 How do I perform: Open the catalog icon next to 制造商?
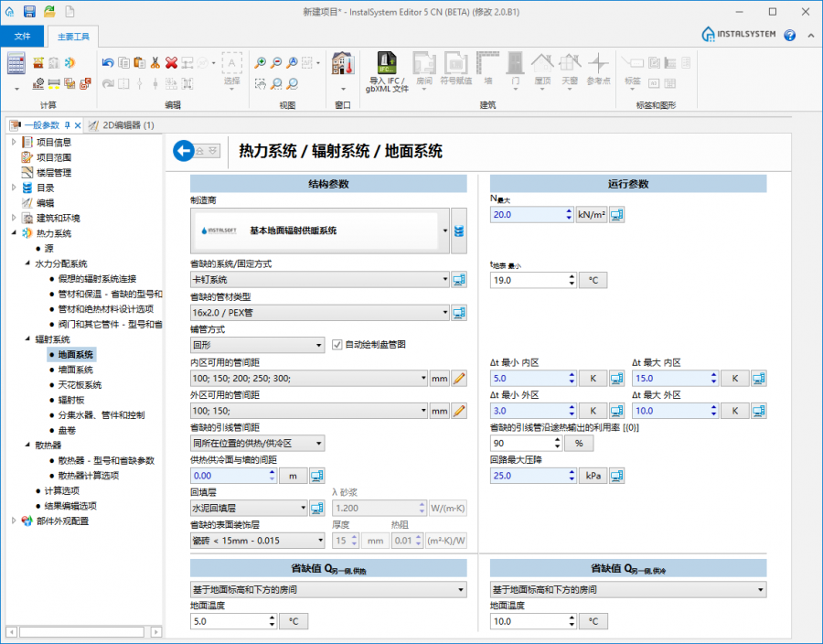click(x=459, y=231)
